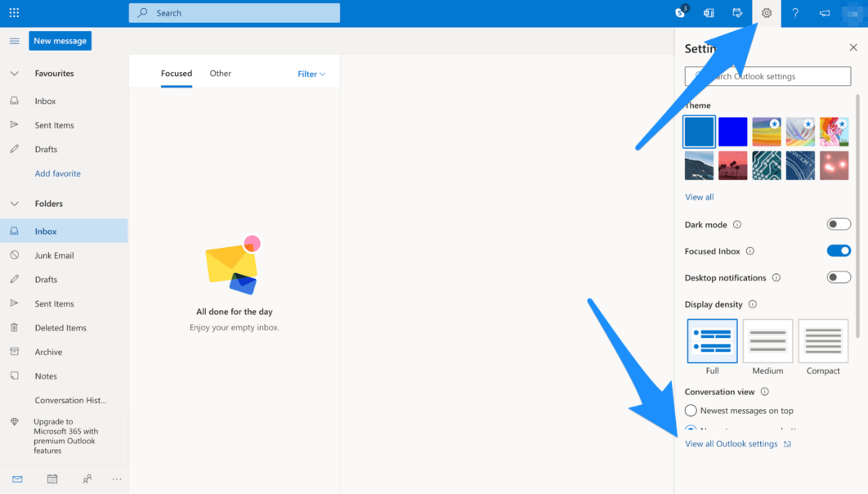Switch to the Other inbox tab
Viewport: 868px width, 494px height.
(x=220, y=73)
